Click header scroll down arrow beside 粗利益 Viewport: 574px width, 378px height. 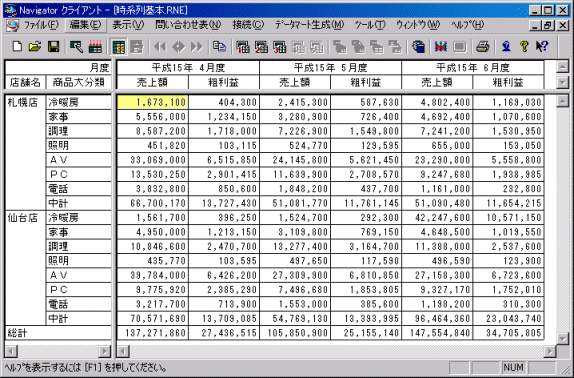[x=562, y=82]
